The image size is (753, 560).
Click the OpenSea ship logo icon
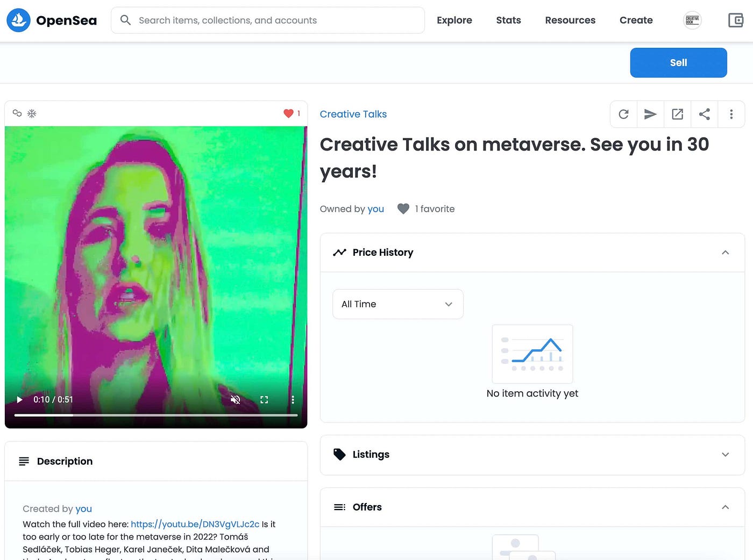point(18,20)
